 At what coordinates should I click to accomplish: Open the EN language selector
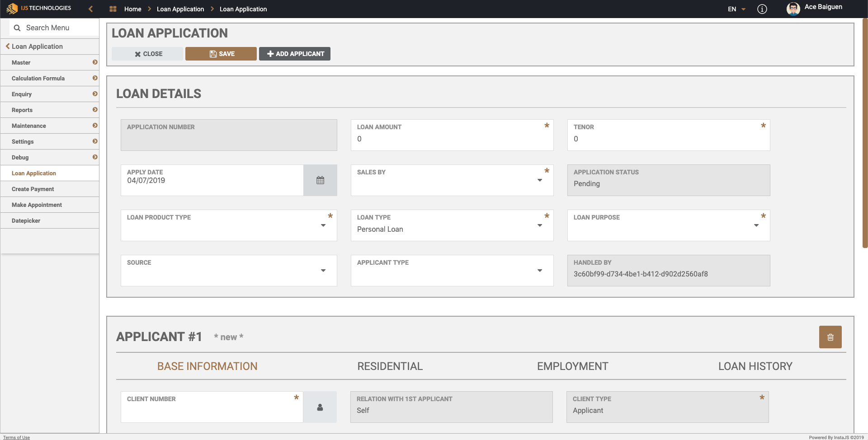tap(736, 9)
